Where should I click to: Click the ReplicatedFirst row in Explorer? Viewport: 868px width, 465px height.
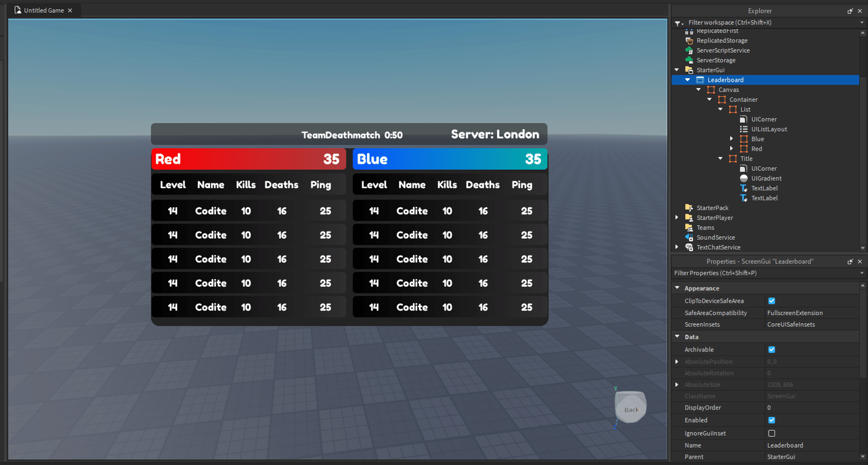[765, 31]
